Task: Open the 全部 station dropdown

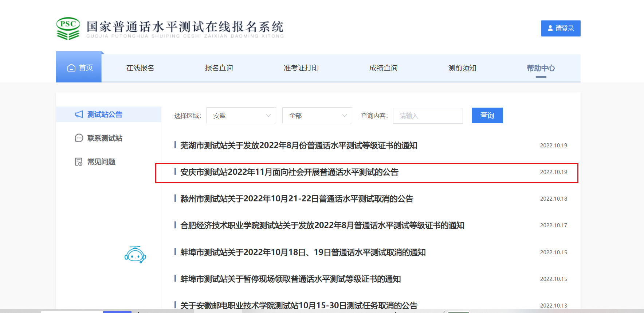Action: pyautogui.click(x=317, y=116)
